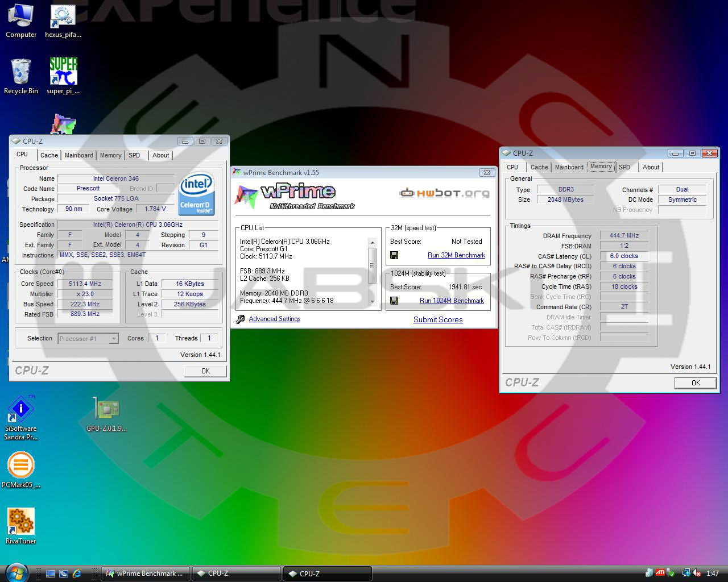Click the Safely Remove Hardware tray icon
Screen dimensions: 728x582
(x=671, y=573)
